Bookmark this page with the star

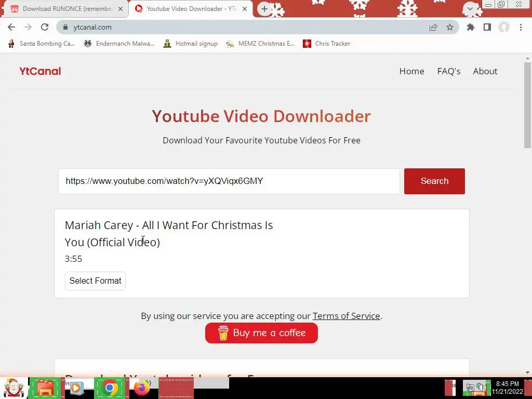tap(450, 27)
